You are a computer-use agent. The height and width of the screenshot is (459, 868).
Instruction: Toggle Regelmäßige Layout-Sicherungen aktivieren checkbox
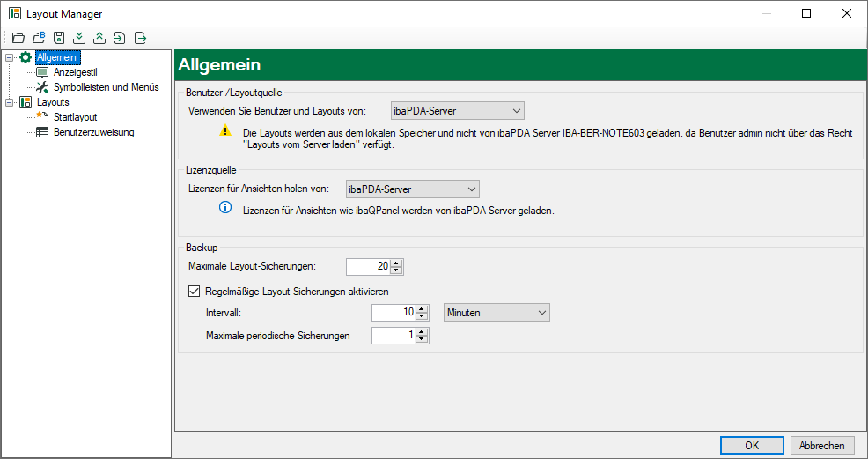point(195,292)
